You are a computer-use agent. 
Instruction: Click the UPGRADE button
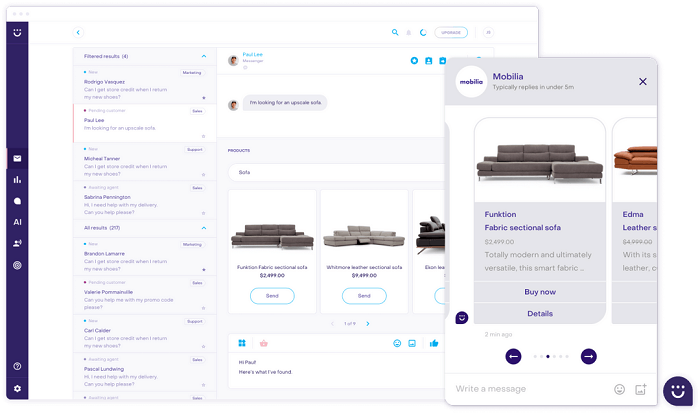point(451,32)
